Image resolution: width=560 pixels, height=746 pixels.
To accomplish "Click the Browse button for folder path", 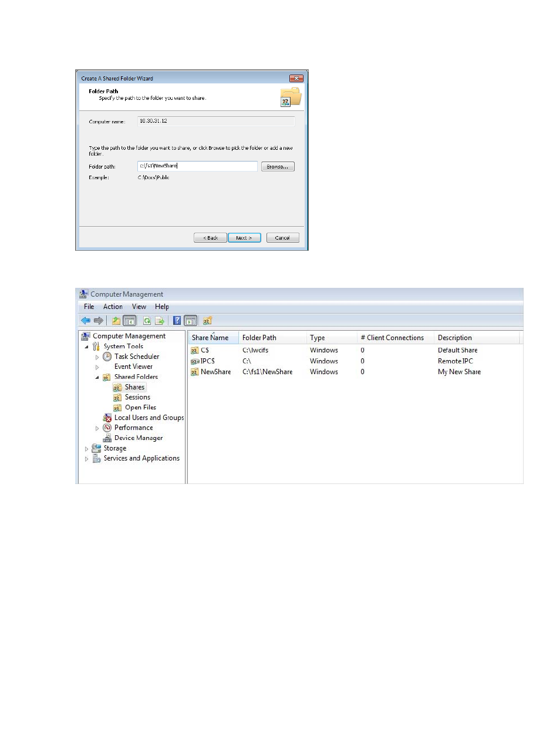I will pos(278,167).
